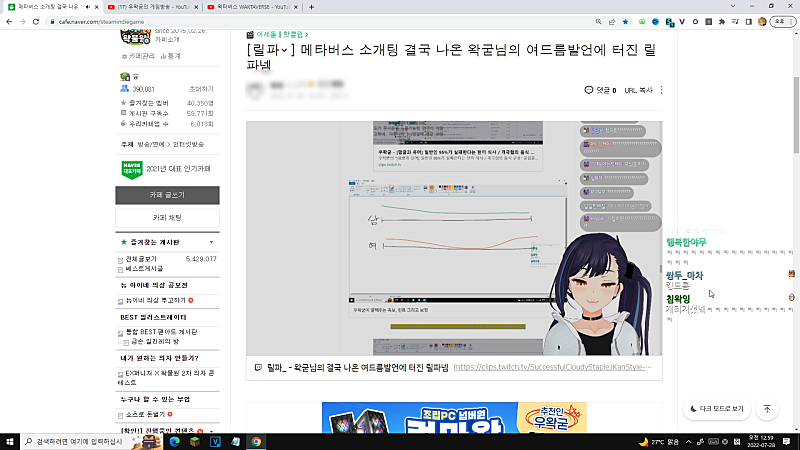
Task: Click the forward navigation arrow
Action: tap(22, 22)
